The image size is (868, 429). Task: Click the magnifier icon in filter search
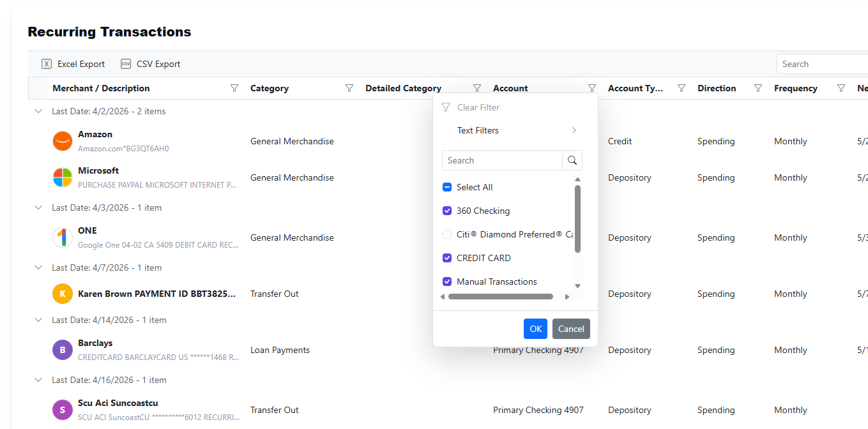pyautogui.click(x=572, y=160)
